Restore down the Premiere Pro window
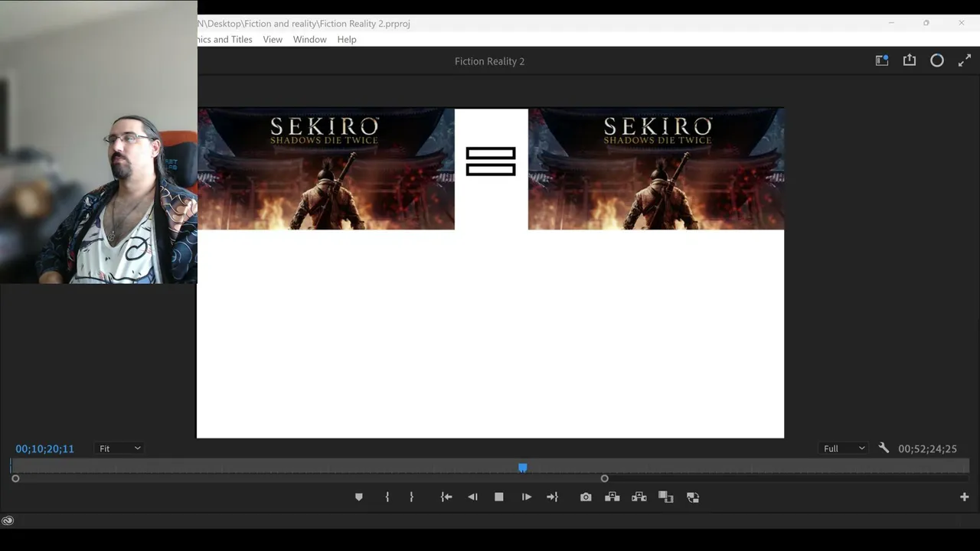This screenshot has height=551, width=980. tap(926, 23)
